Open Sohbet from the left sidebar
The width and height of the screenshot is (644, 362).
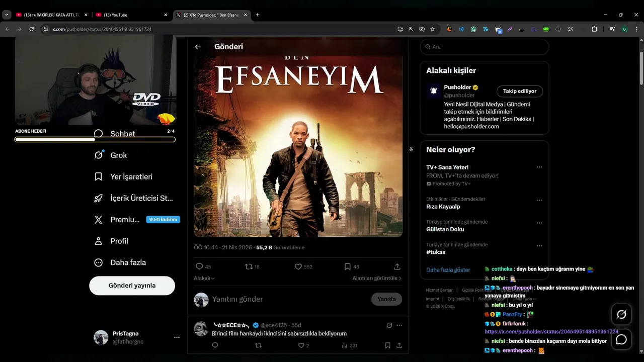click(x=115, y=134)
